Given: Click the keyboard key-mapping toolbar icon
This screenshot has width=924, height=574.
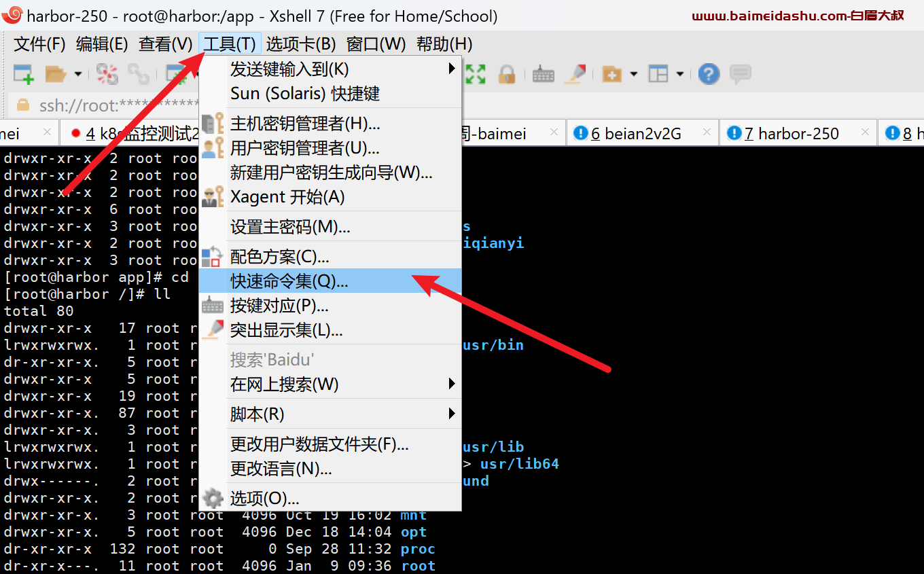Looking at the screenshot, I should pos(544,73).
